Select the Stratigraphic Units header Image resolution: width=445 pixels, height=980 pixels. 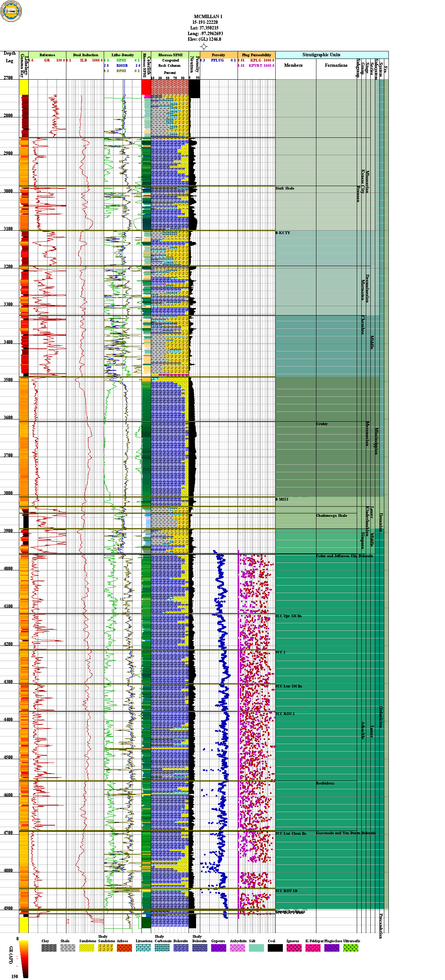point(321,55)
